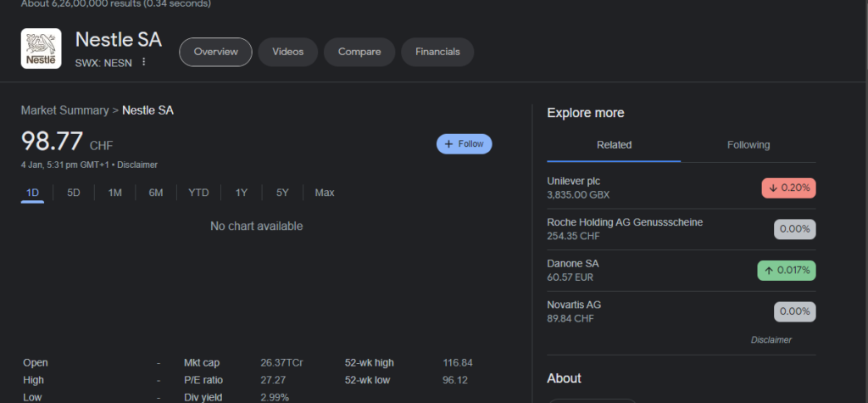868x403 pixels.
Task: Click Novartis's price 89.84 CHF
Action: point(570,319)
